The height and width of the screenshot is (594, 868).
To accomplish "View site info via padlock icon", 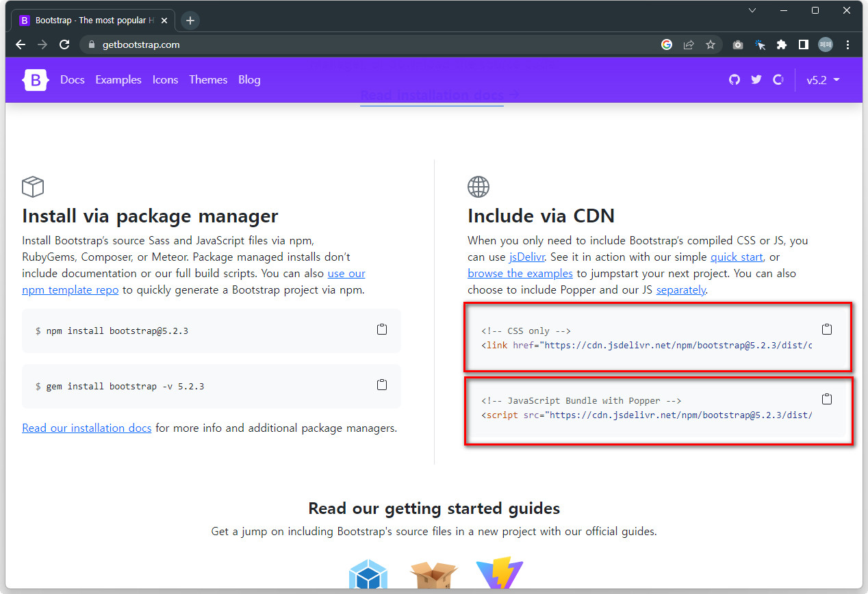I will coord(92,44).
